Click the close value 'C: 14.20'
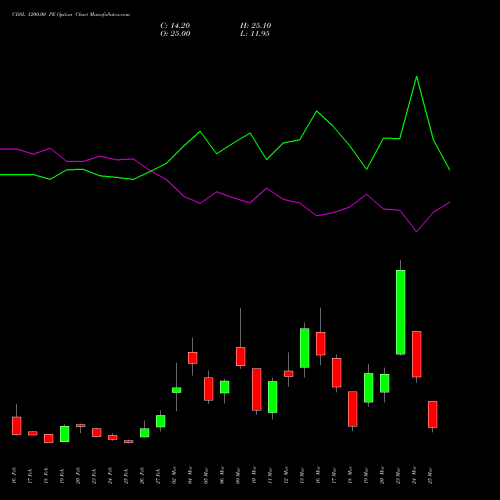 point(175,26)
